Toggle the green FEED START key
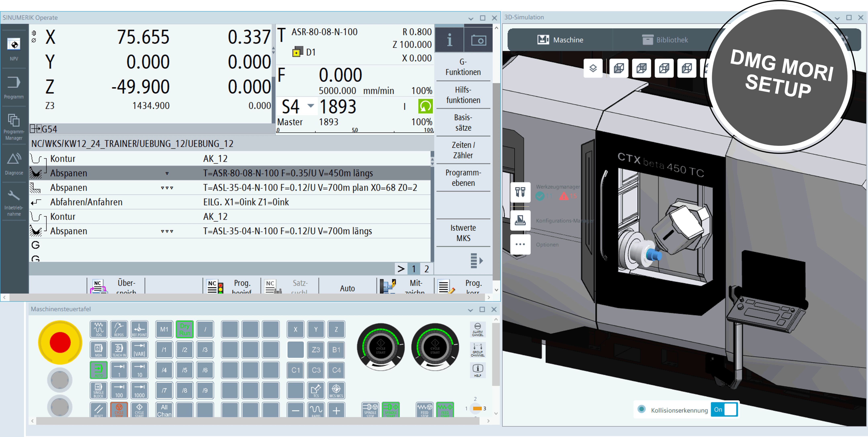868x437 pixels. (445, 410)
